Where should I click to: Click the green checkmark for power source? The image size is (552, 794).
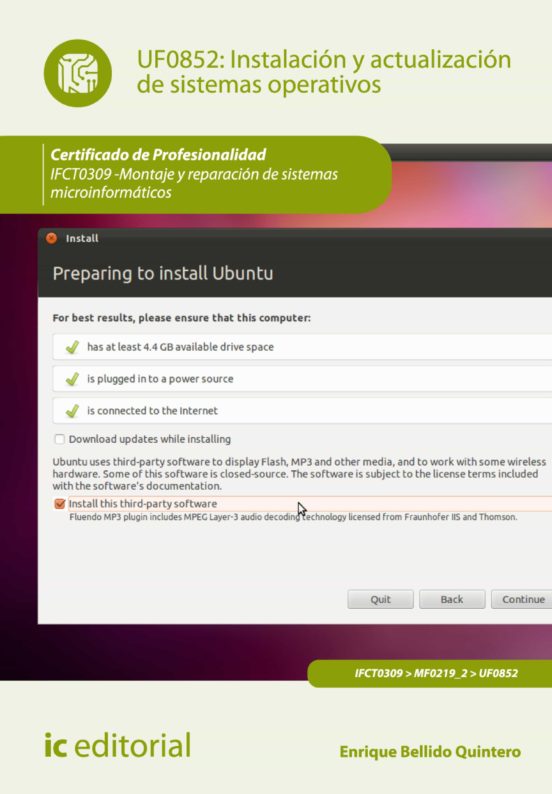(72, 379)
